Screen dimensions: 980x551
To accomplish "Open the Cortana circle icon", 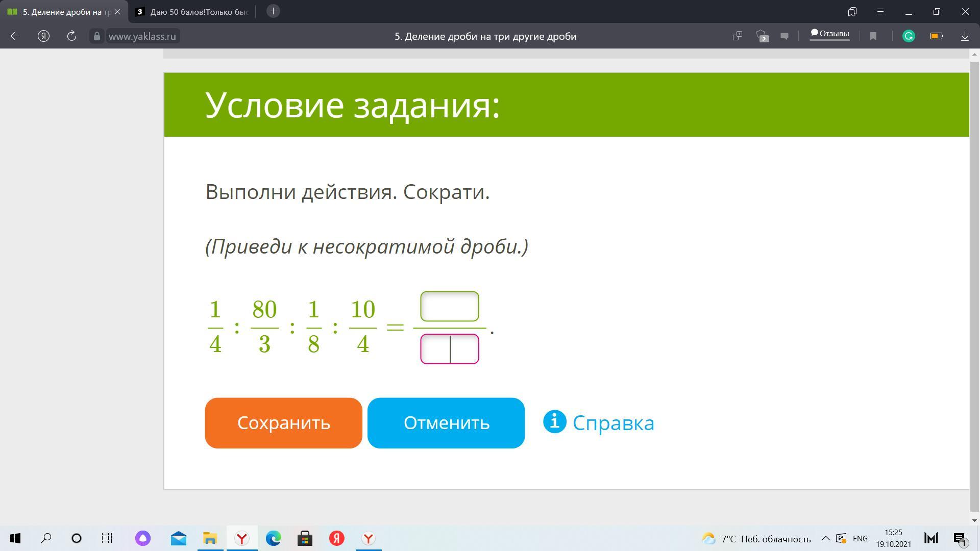I will pos(77,538).
